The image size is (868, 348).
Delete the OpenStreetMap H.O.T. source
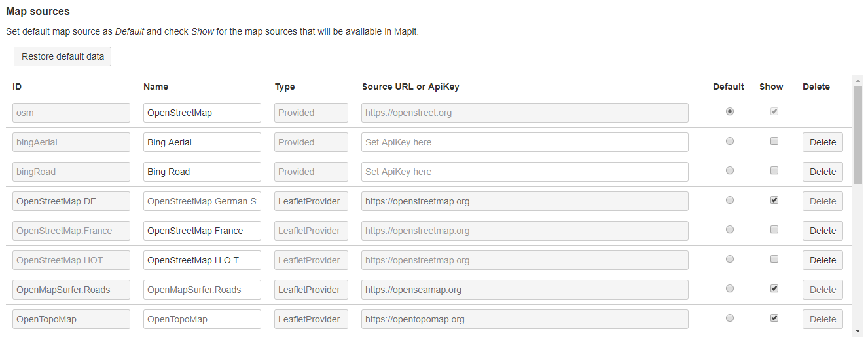tap(822, 260)
